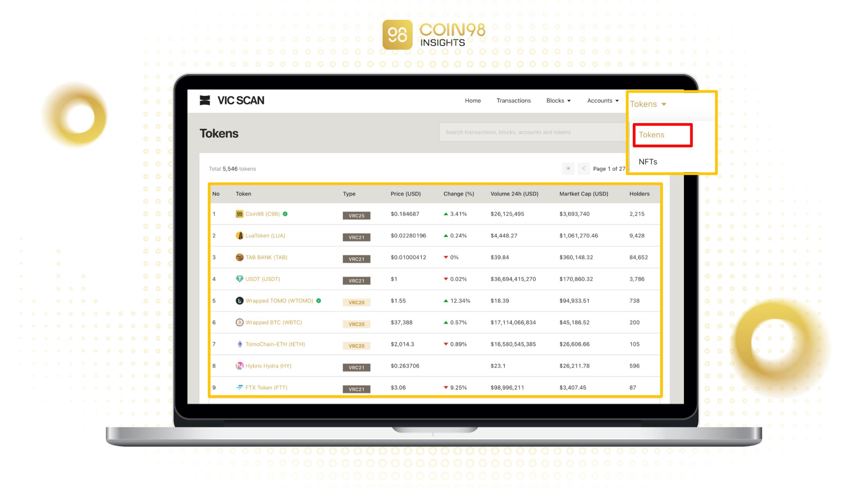Open the Wrapped TOMO (WTOMO) link
Screen dimensions: 868x488
click(x=279, y=301)
